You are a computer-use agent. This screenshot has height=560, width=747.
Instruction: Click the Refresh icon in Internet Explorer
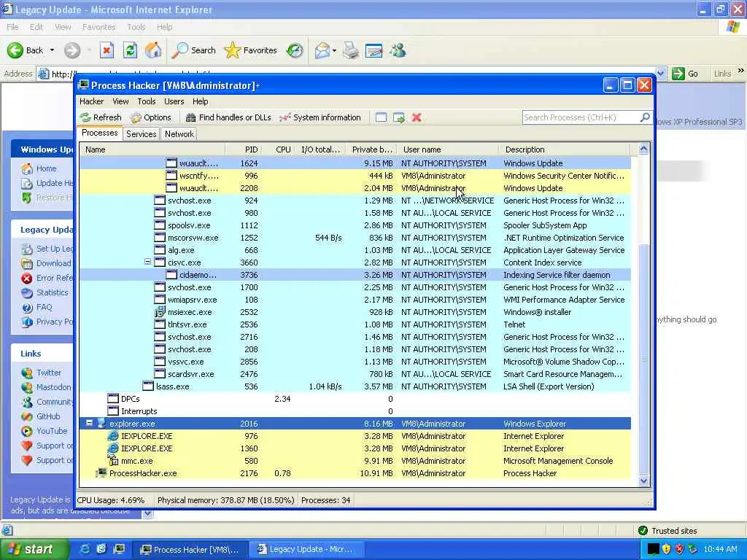130,50
